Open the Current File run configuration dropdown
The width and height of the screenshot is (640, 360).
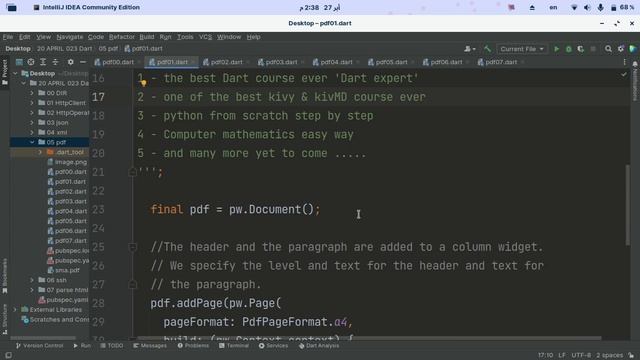(x=522, y=49)
